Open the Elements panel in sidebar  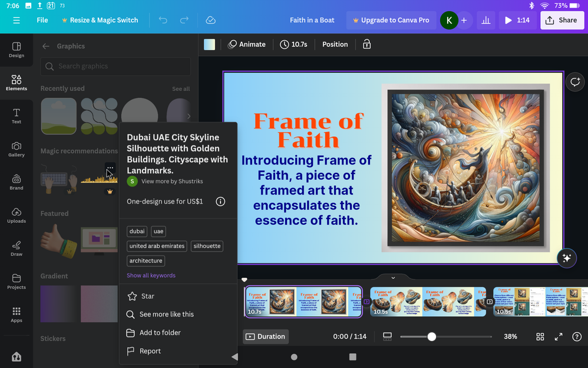[x=16, y=83]
